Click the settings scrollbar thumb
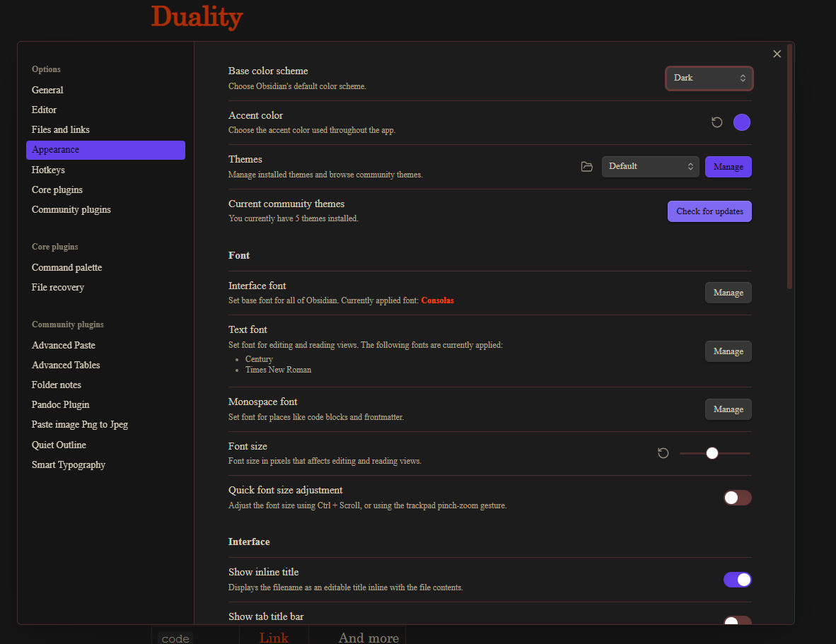836x644 pixels. (789, 166)
